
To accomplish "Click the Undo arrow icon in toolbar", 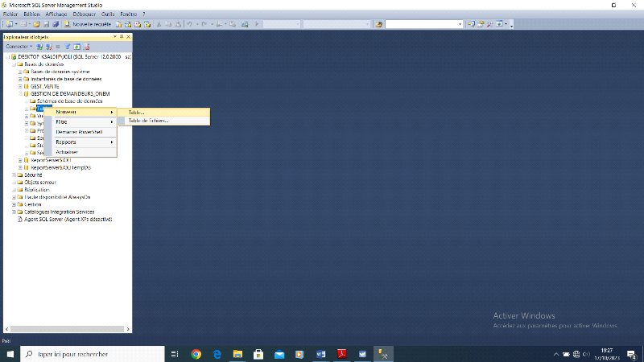I will pyautogui.click(x=189, y=24).
